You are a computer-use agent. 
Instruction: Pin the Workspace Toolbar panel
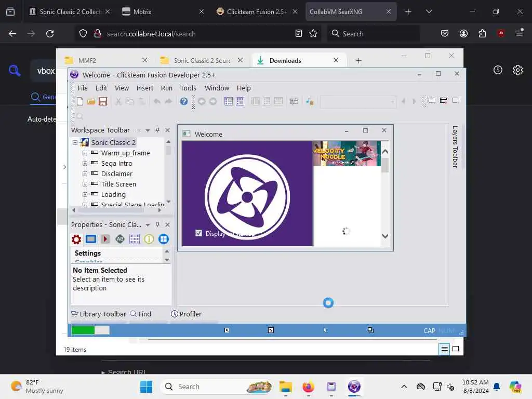(x=157, y=130)
